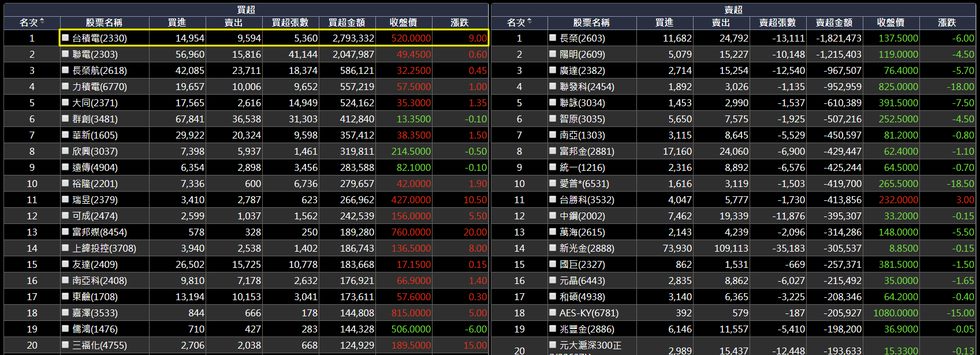Click closing price 825.0000
Viewport: 980px width, 355px height.
click(899, 87)
